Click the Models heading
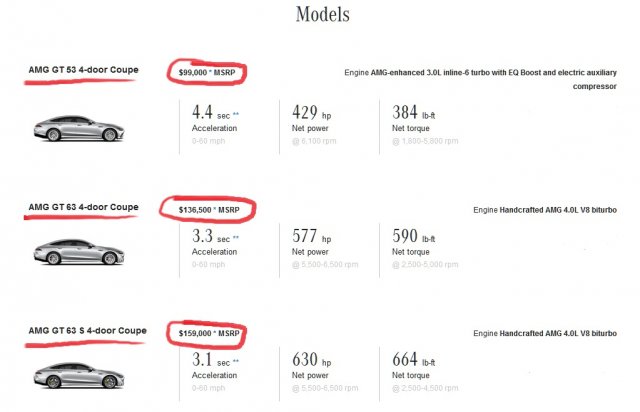The width and height of the screenshot is (640, 412). 322,15
